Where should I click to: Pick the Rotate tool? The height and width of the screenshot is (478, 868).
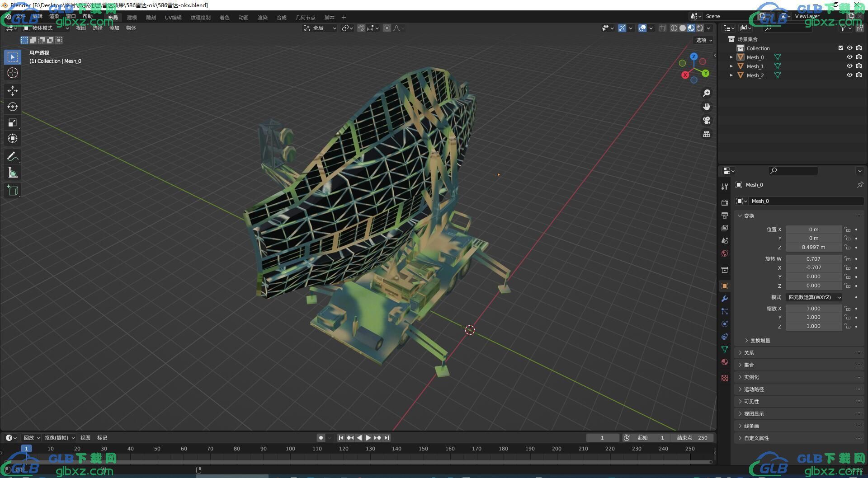(x=13, y=107)
